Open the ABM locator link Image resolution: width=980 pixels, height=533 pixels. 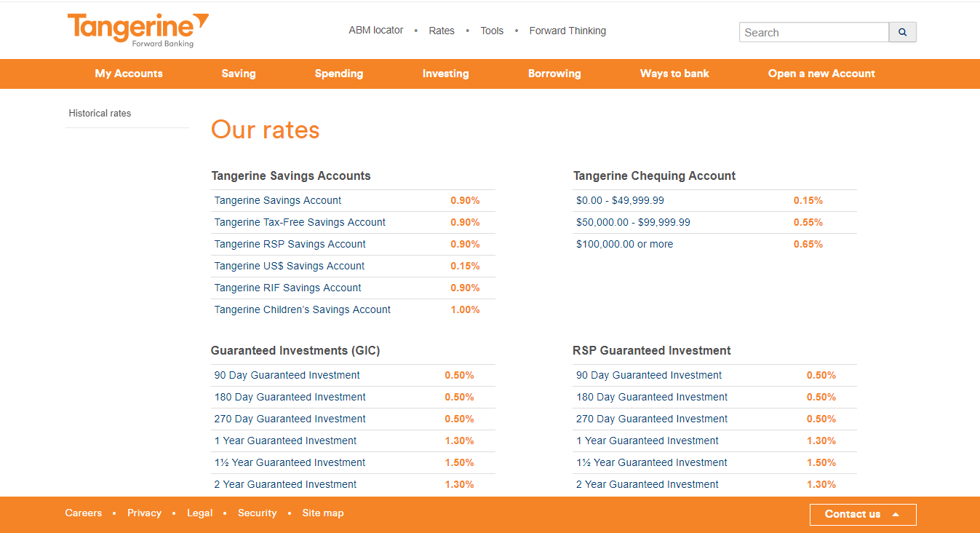[376, 31]
